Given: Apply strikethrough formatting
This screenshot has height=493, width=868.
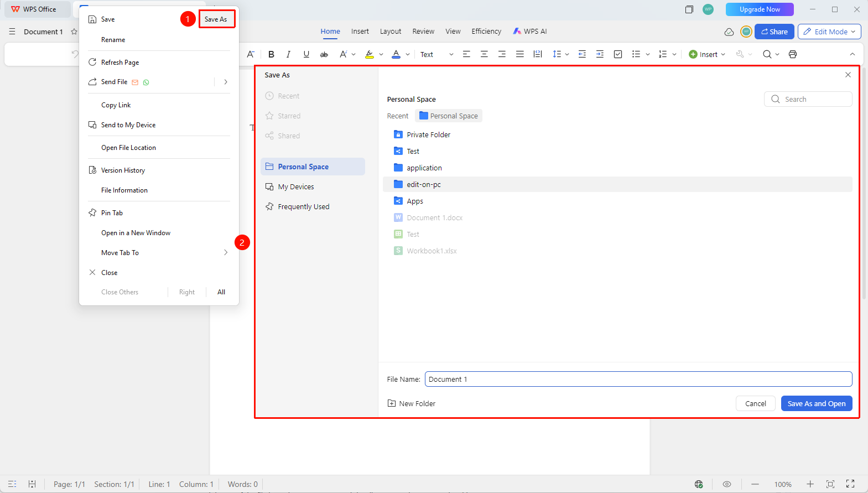Looking at the screenshot, I should point(324,54).
